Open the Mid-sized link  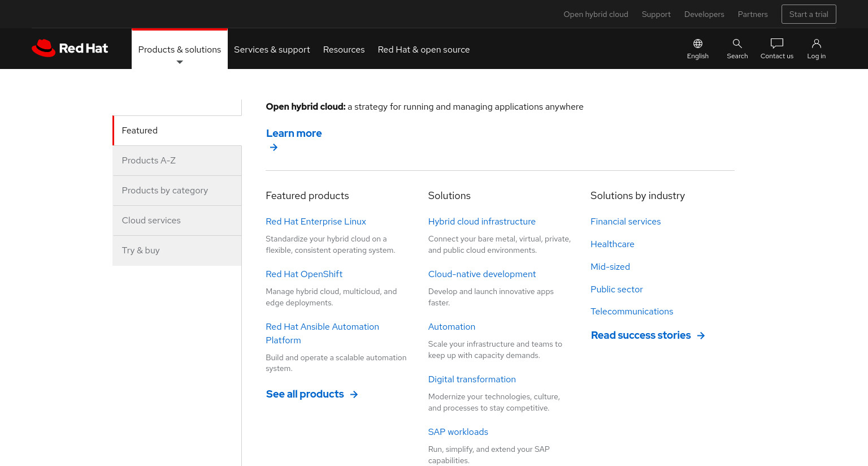610,267
